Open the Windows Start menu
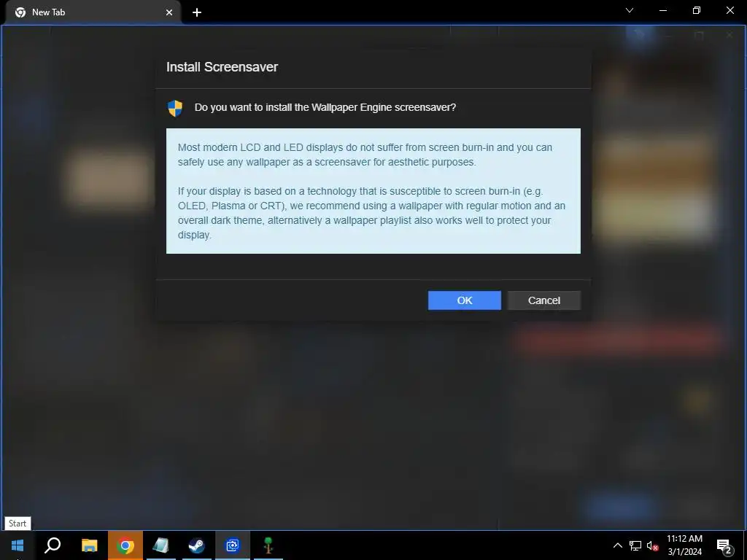This screenshot has width=747, height=560. [x=18, y=545]
